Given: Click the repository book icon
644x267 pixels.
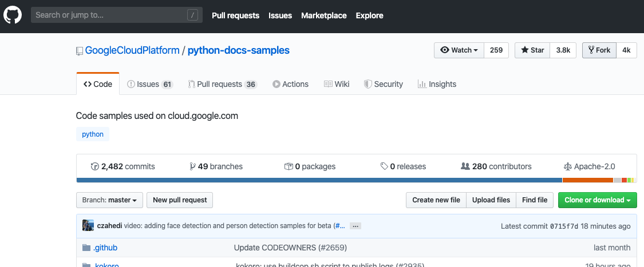Looking at the screenshot, I should click(79, 51).
